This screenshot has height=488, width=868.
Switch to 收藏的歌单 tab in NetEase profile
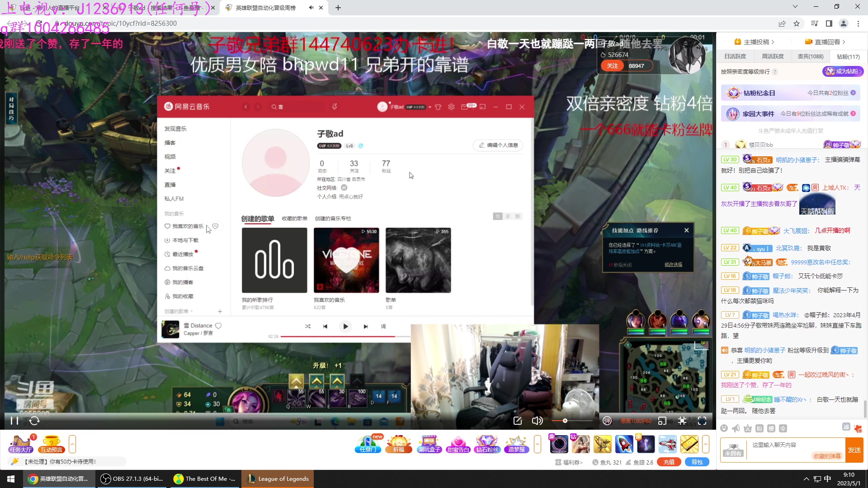tap(294, 219)
